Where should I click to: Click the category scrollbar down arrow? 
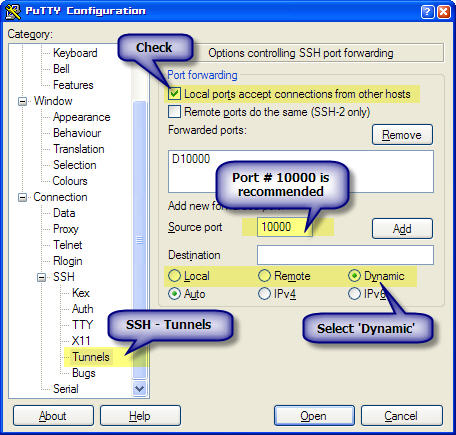(x=139, y=389)
